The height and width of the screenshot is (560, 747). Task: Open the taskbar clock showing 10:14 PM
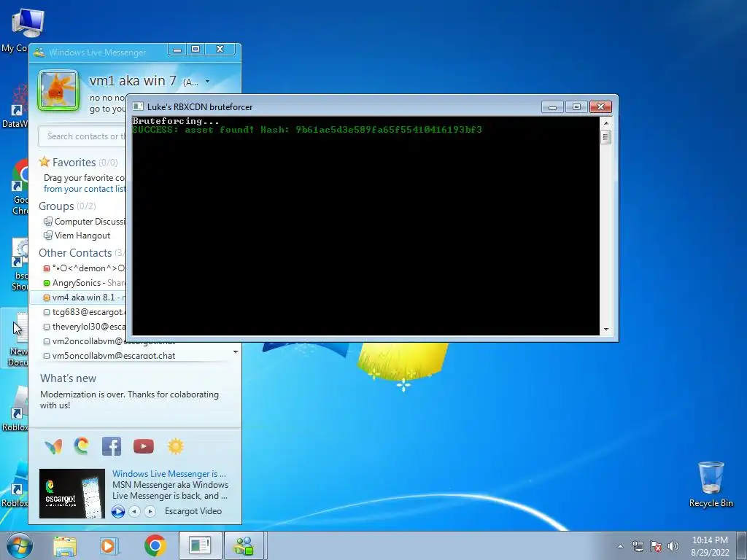710,546
